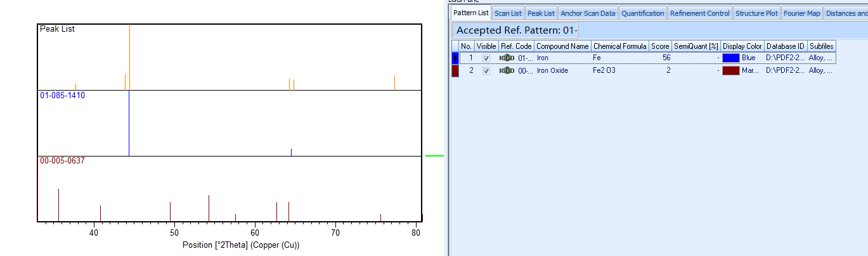Select the Accepted Ref. Pattern group header
This screenshot has width=868, height=256.
[515, 30]
